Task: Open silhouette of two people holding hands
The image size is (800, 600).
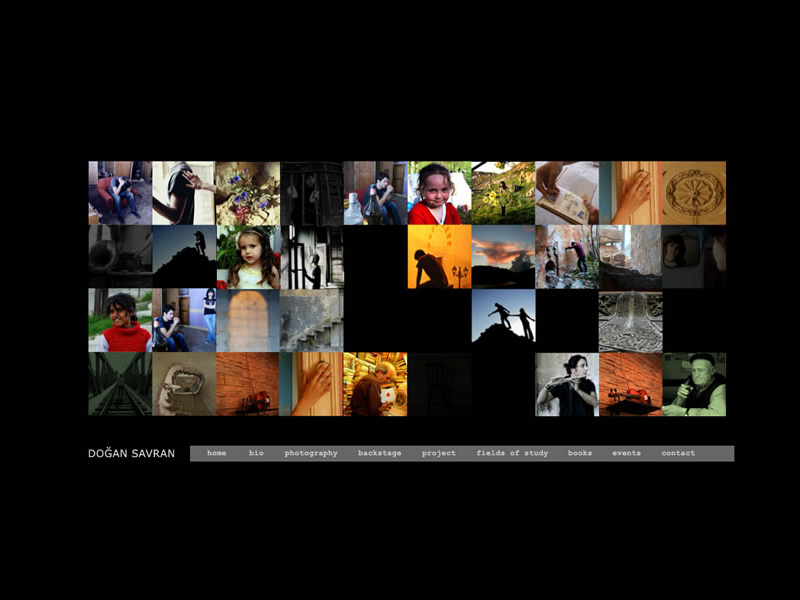Action: [503, 320]
